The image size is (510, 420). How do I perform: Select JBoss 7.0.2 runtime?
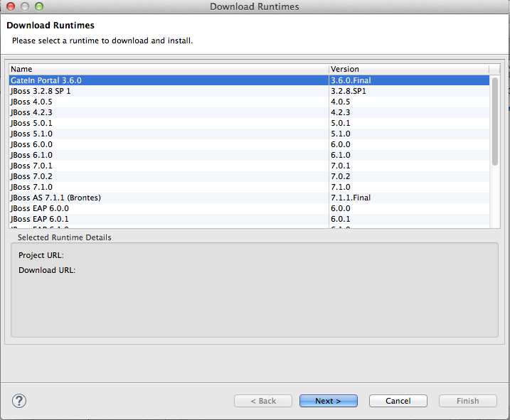coord(249,176)
